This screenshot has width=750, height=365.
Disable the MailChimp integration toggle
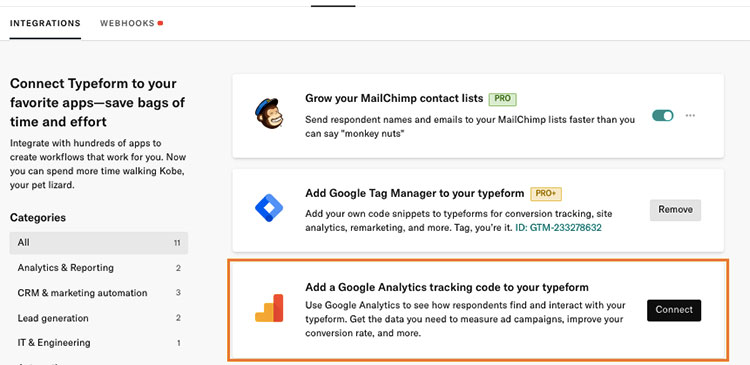coord(663,115)
